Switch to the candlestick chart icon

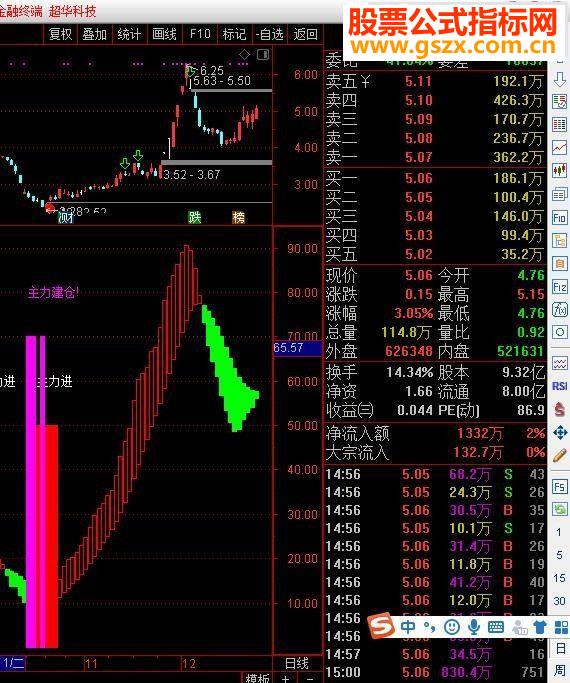pos(560,170)
